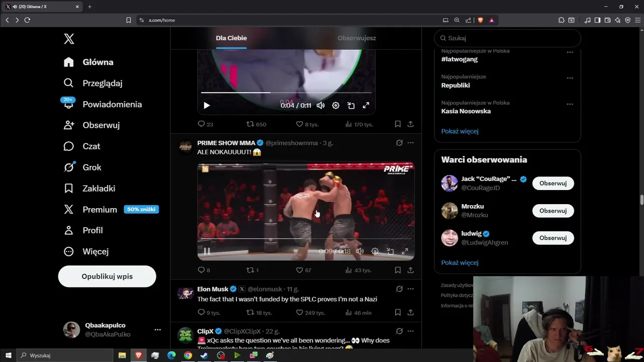Click the Szukaj search field
This screenshot has width=644, height=362.
(x=508, y=38)
